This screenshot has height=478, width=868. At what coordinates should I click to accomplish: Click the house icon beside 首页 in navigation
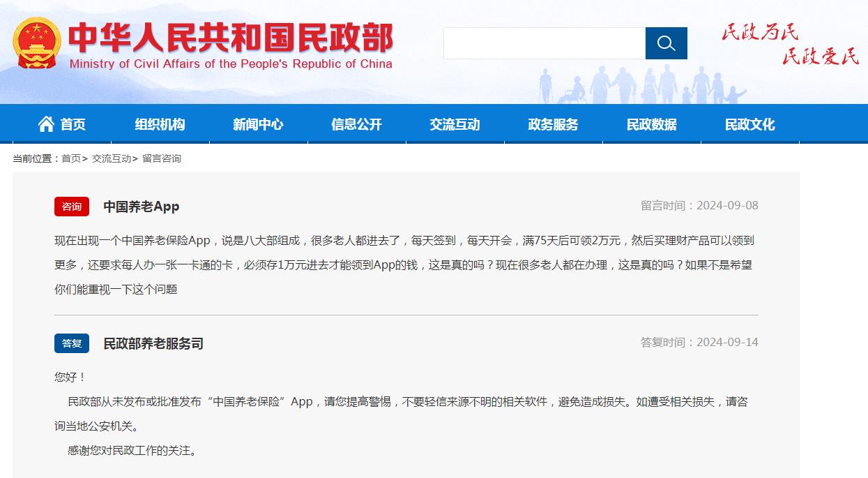[x=46, y=124]
